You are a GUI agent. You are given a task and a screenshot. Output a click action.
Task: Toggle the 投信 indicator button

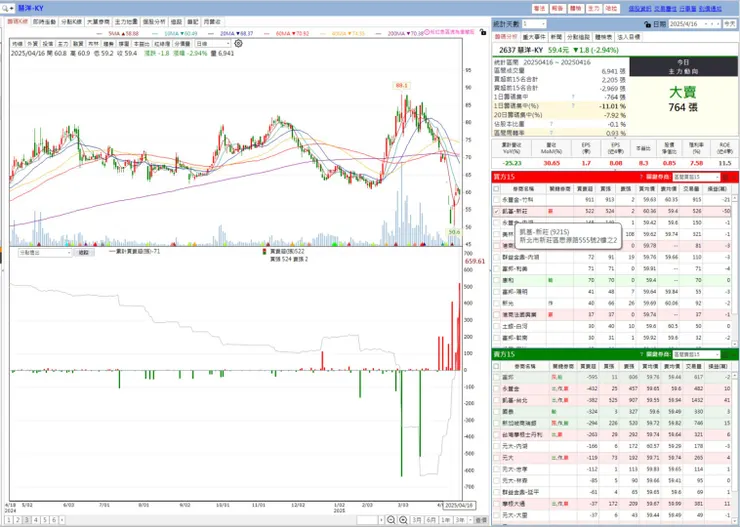click(x=48, y=43)
